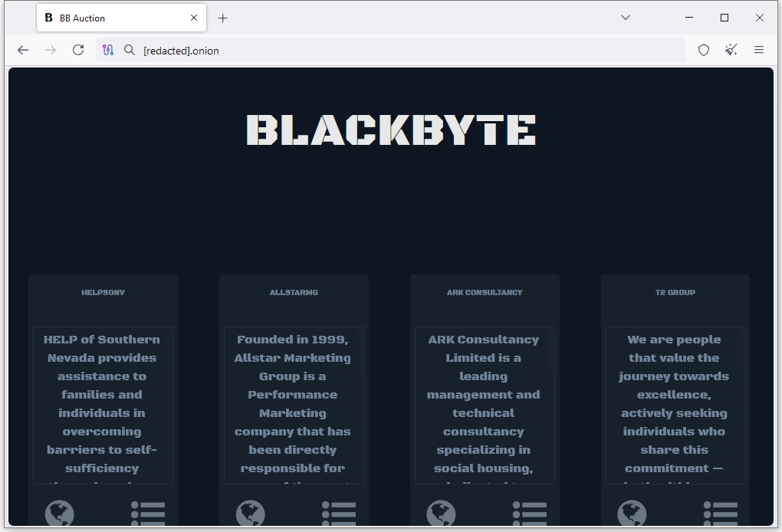Open the list icon on T2 GROUP card
Viewport: 782px width, 532px height.
tap(721, 513)
